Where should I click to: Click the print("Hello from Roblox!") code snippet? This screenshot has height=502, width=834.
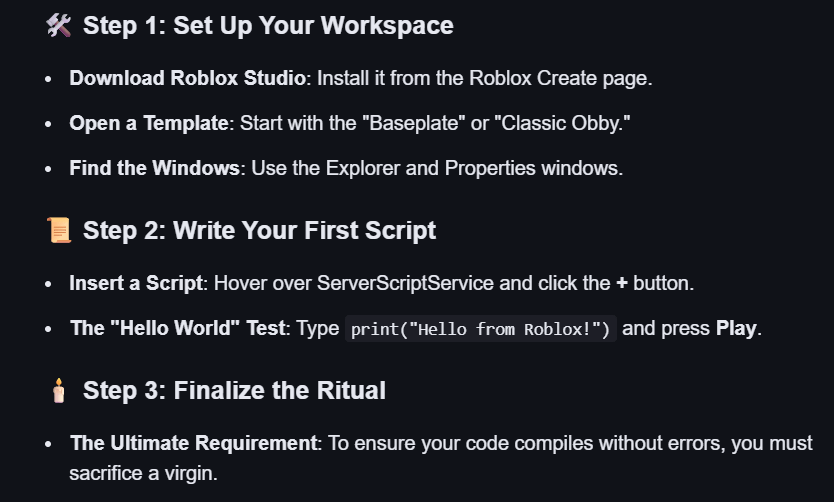coord(481,330)
